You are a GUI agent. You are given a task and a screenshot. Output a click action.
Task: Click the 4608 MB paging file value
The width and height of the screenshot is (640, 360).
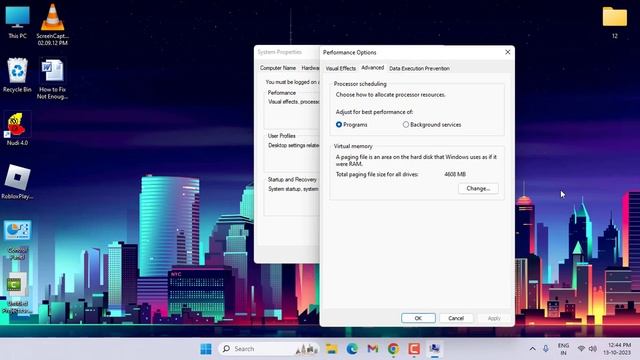tap(455, 174)
